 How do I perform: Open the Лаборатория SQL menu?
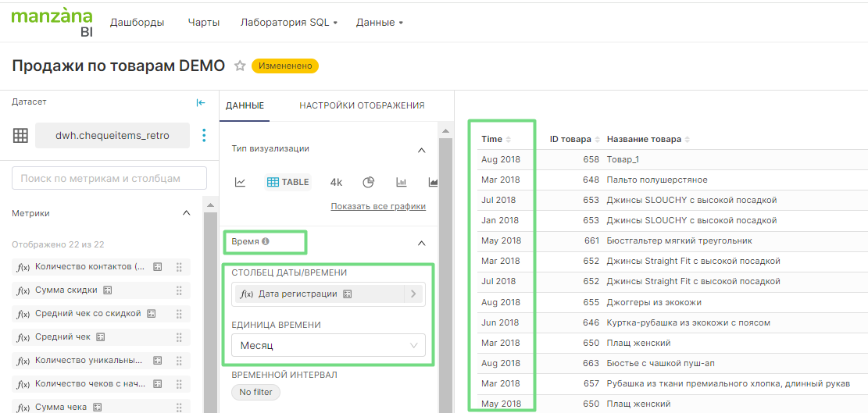288,23
